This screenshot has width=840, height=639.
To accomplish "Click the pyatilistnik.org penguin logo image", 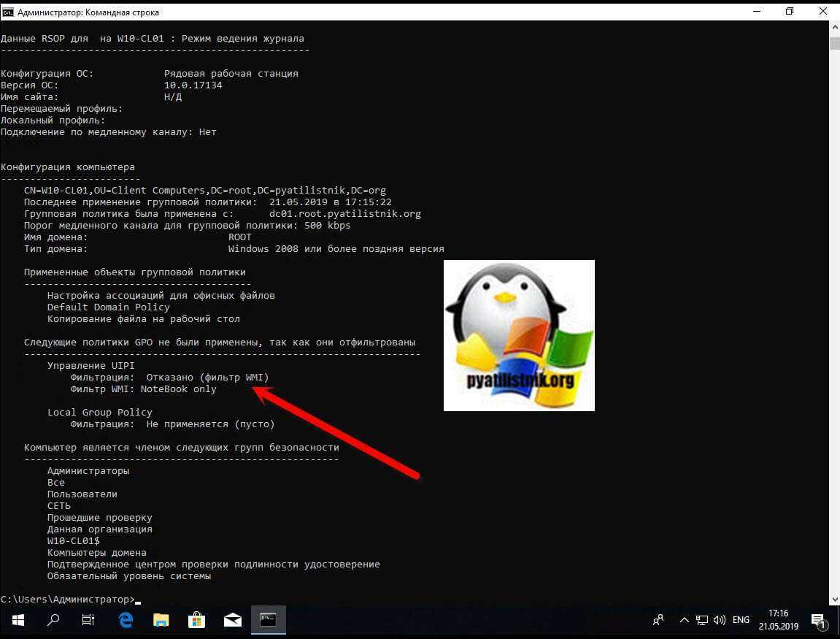I will click(x=519, y=335).
